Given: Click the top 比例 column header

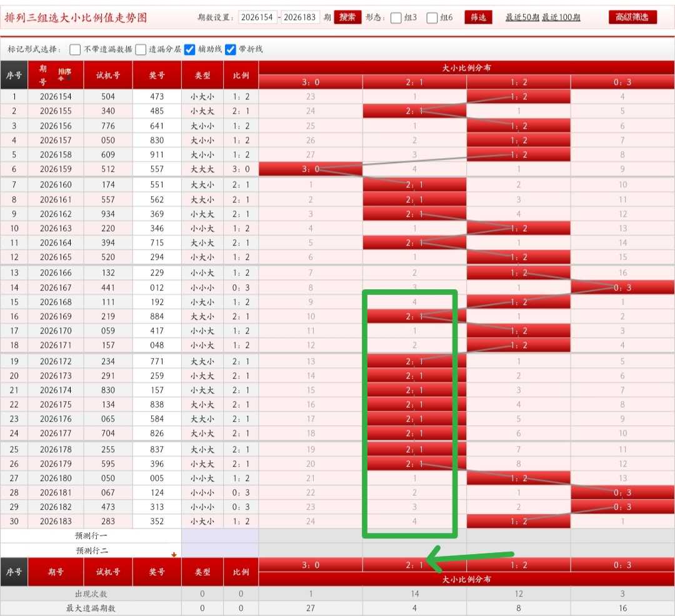Looking at the screenshot, I should click(x=241, y=75).
